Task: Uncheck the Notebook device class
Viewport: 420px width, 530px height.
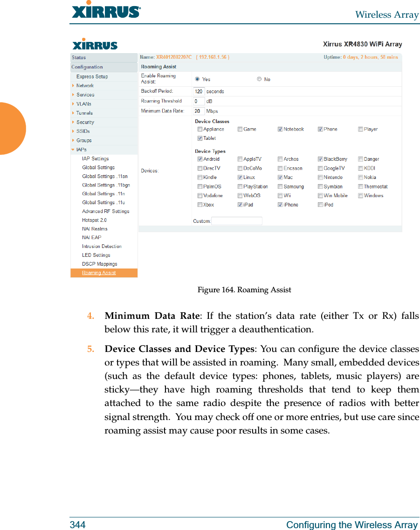Action: [280, 129]
